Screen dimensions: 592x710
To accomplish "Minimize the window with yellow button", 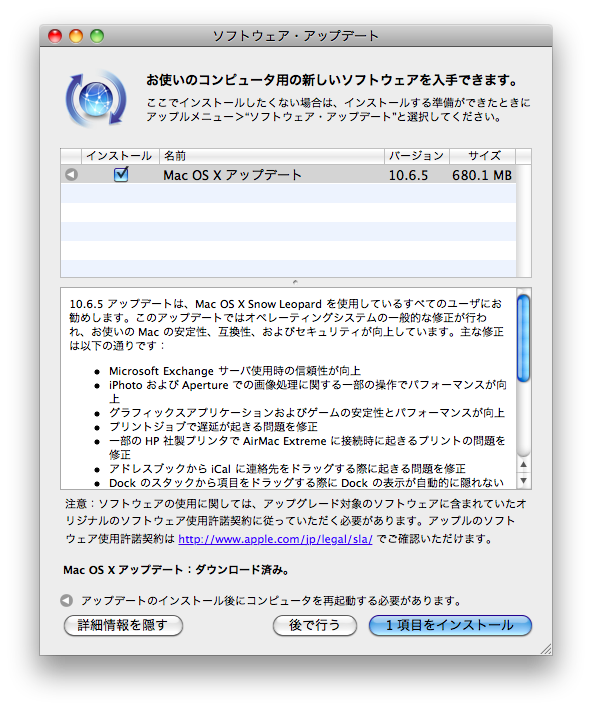I will [76, 36].
